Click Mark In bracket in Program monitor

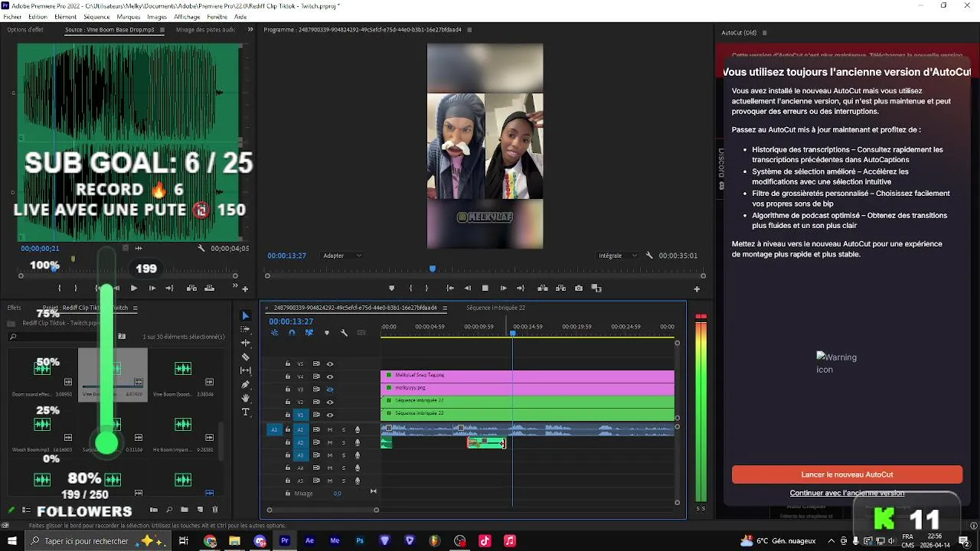[411, 289]
